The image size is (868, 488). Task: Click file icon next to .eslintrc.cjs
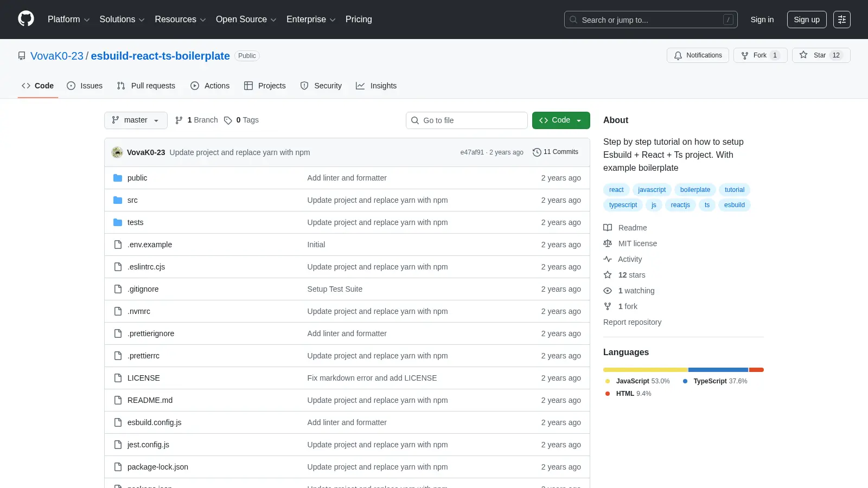[118, 267]
